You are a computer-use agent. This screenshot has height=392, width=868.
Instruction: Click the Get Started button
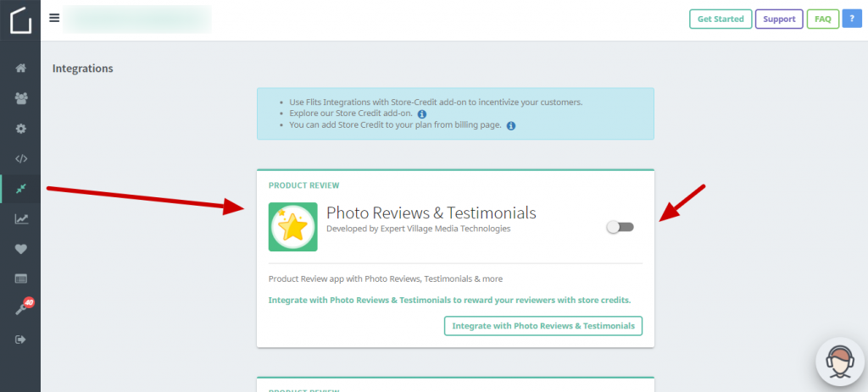(x=721, y=19)
